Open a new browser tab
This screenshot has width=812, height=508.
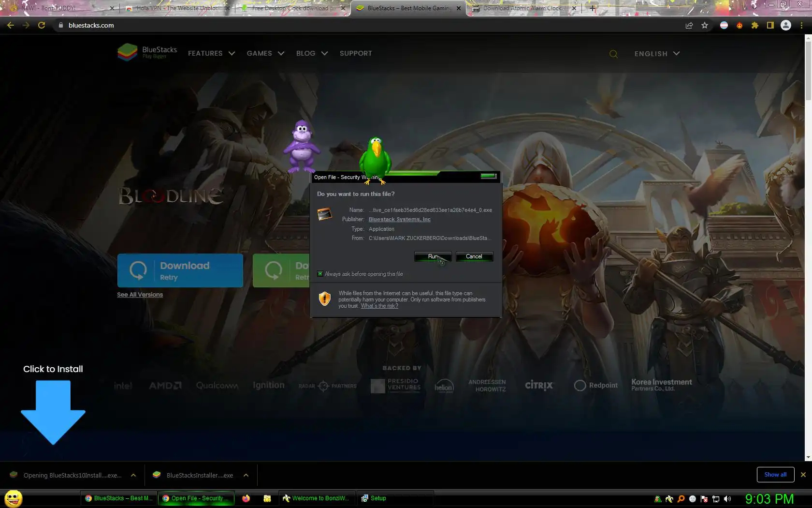coord(593,8)
